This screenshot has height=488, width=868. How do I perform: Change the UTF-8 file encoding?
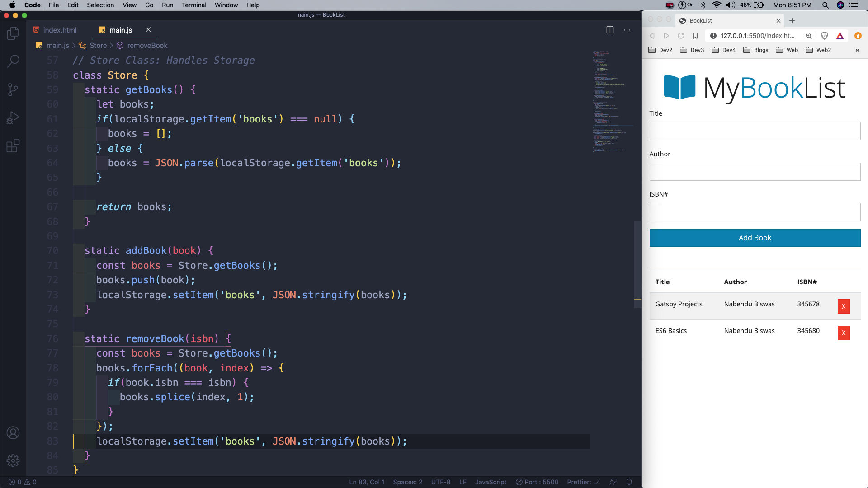440,482
